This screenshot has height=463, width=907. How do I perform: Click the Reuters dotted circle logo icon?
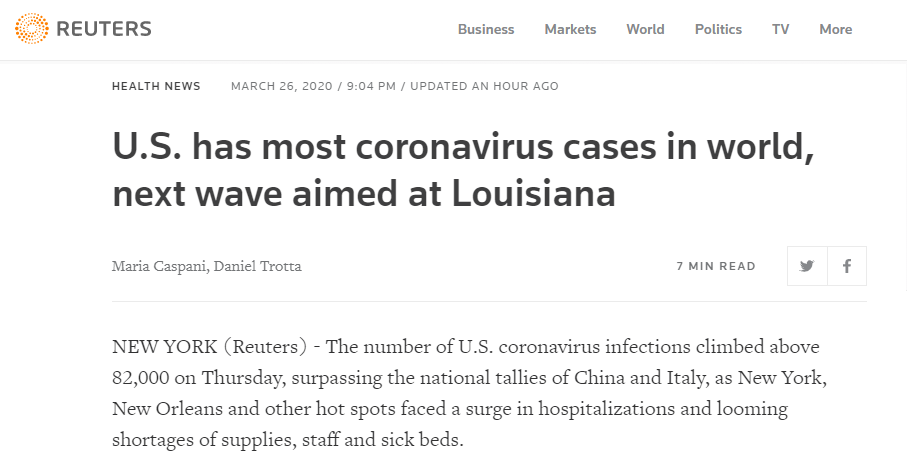[31, 29]
